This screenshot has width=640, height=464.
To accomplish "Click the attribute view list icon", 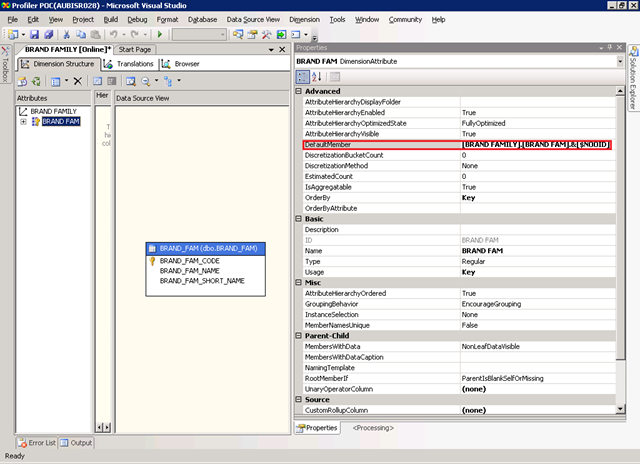I will pyautogui.click(x=56, y=81).
